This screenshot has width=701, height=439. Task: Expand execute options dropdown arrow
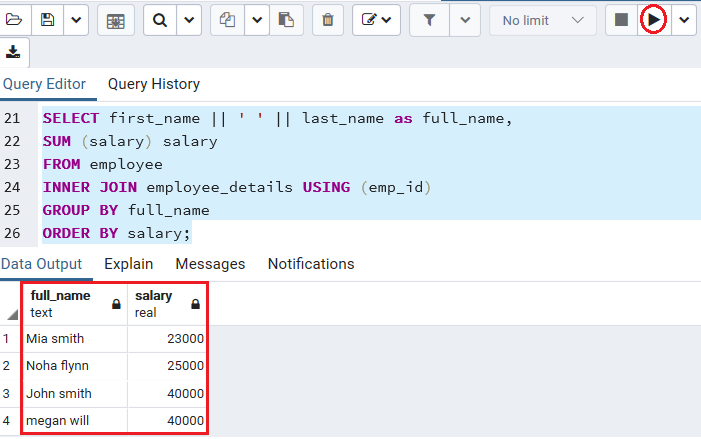tap(684, 20)
